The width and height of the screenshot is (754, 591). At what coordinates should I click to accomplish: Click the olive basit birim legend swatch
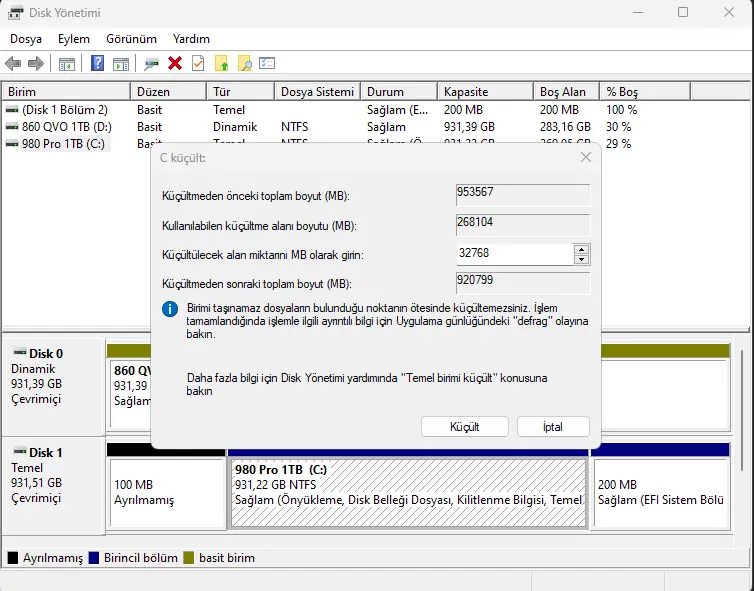[x=188, y=558]
